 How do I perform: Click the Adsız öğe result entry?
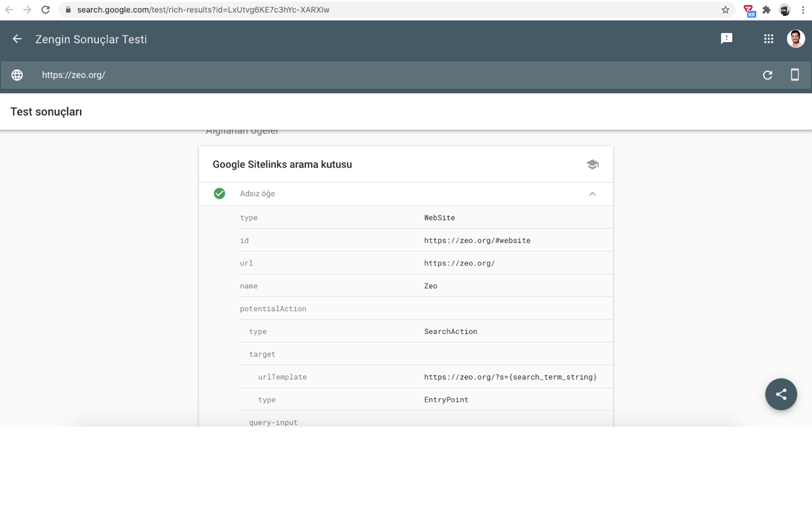coord(257,193)
